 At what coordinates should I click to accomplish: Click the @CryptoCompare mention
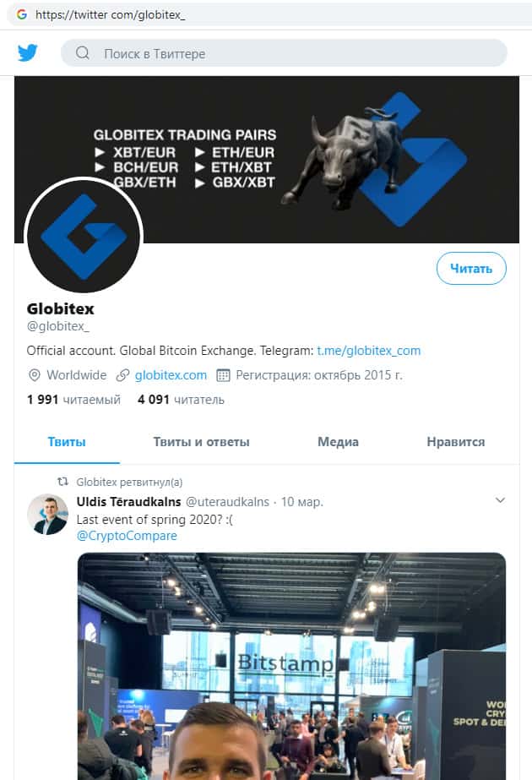coord(127,536)
